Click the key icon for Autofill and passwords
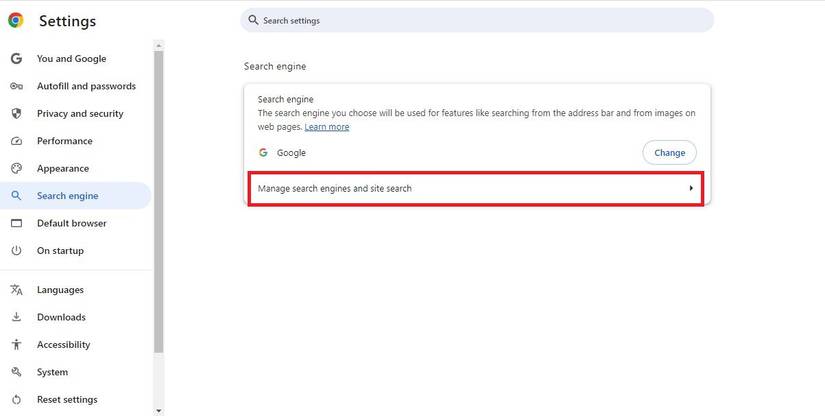The image size is (825, 416). pyautogui.click(x=16, y=86)
